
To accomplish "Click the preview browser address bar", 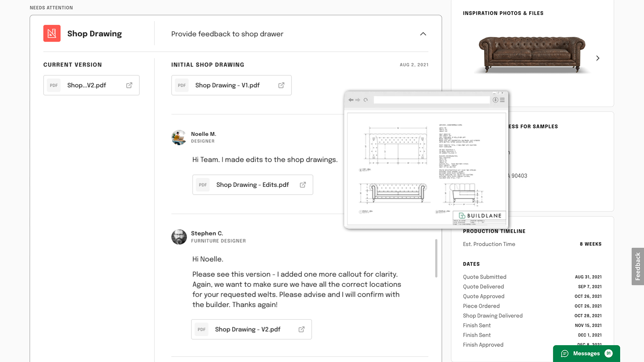I will click(x=431, y=100).
